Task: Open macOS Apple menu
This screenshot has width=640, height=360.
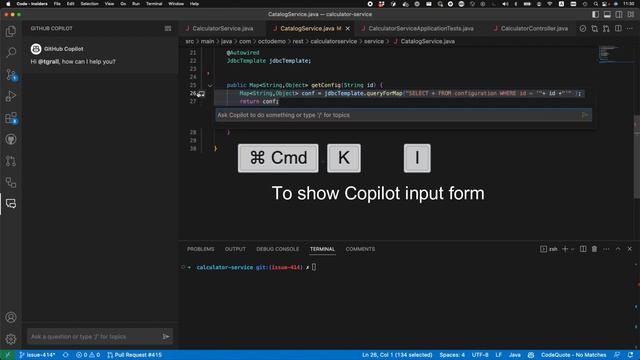Action: pyautogui.click(x=8, y=4)
